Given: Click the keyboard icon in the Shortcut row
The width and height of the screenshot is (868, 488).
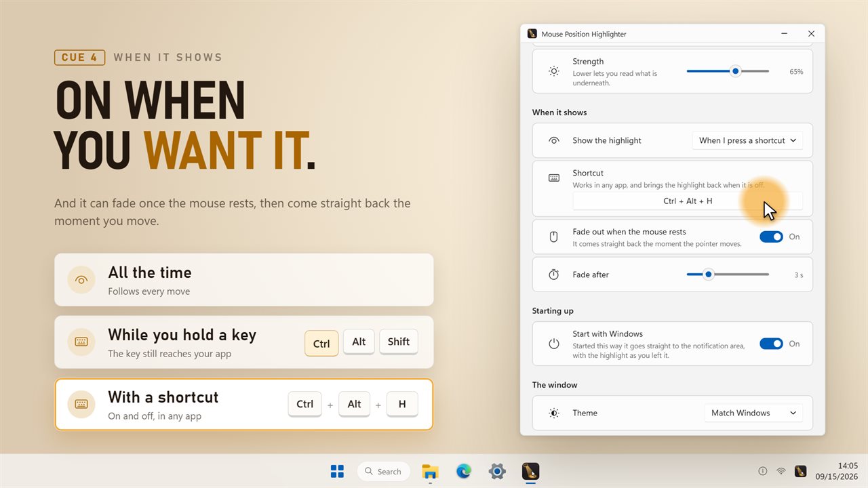Looking at the screenshot, I should pos(554,178).
